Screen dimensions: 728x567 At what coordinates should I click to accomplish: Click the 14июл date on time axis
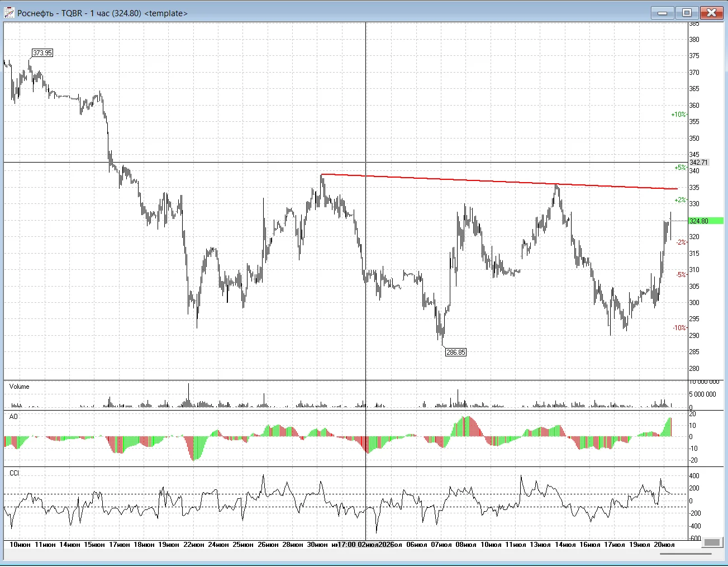click(x=565, y=545)
